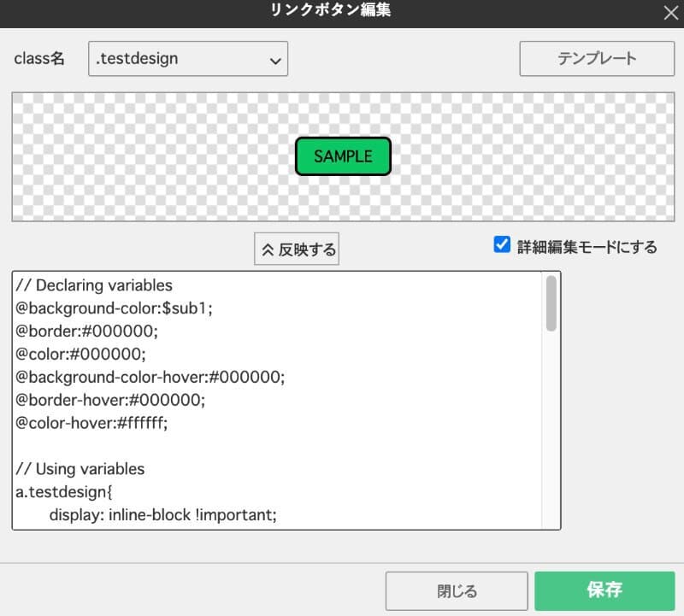Click the double chevron icon beside 反映する
Image resolution: width=684 pixels, height=616 pixels.
[268, 250]
